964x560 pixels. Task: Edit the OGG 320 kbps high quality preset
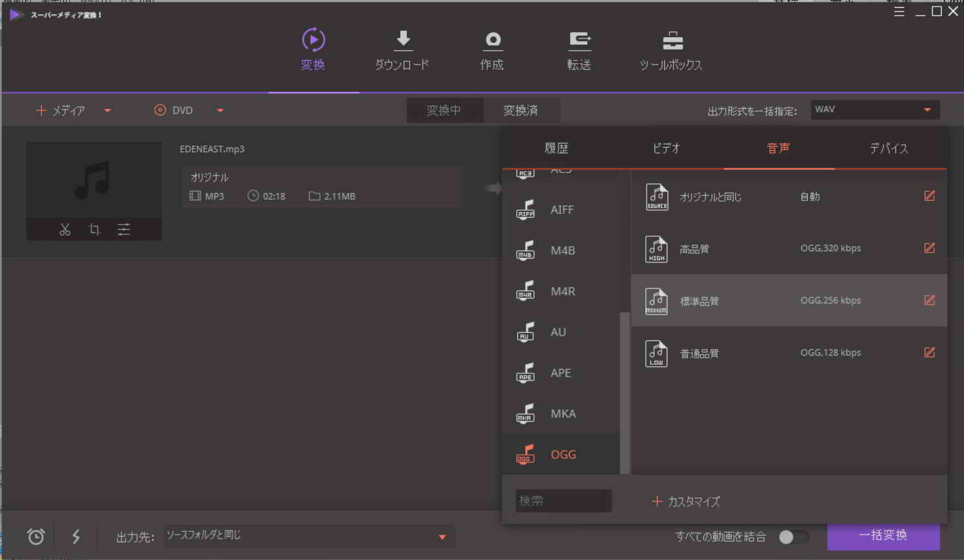pyautogui.click(x=929, y=248)
